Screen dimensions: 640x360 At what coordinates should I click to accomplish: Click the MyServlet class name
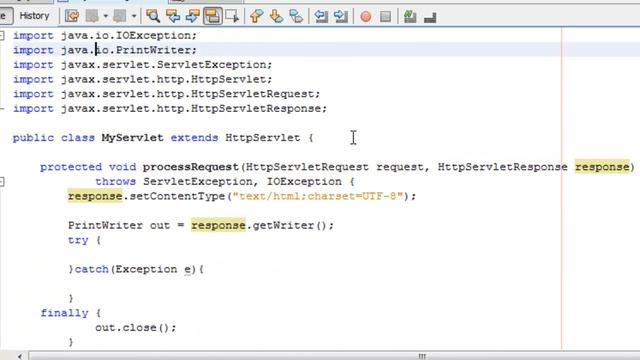click(x=132, y=138)
